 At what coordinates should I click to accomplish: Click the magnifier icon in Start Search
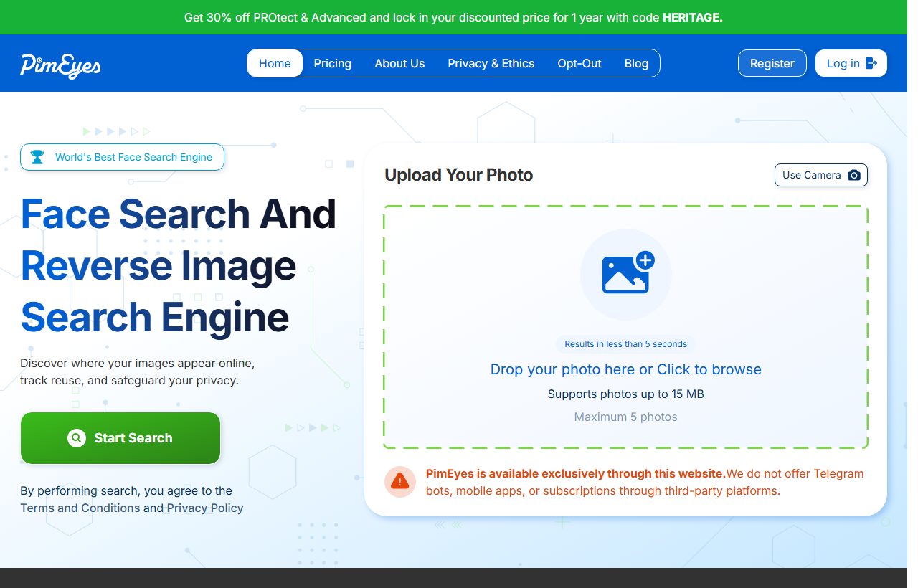pos(77,438)
